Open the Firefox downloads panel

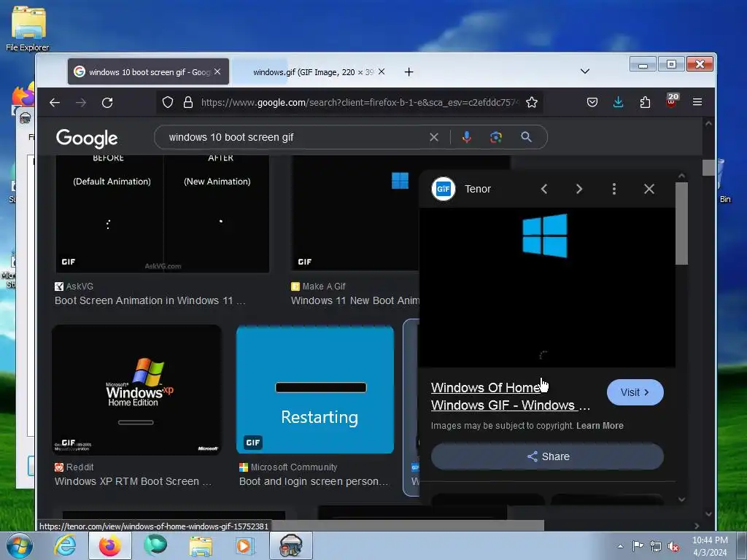[x=619, y=102]
